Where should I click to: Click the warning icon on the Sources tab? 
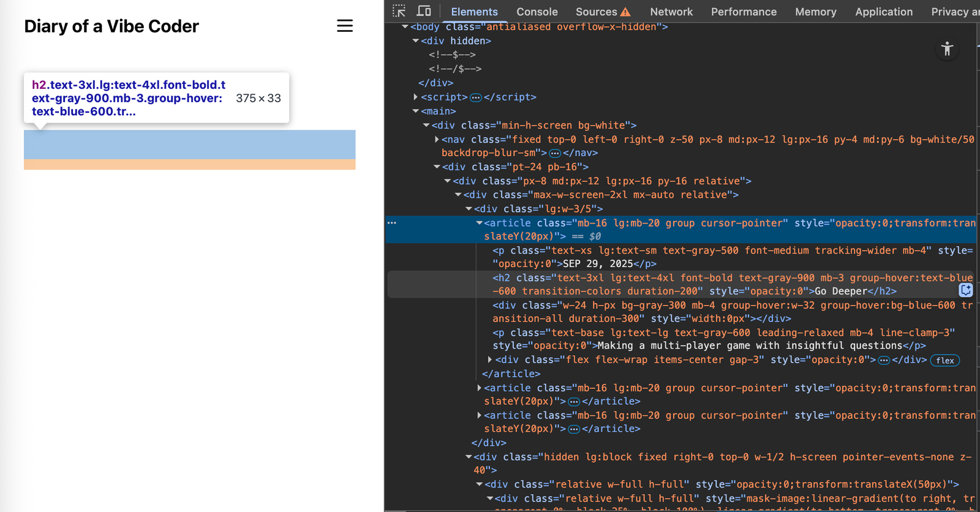point(625,12)
